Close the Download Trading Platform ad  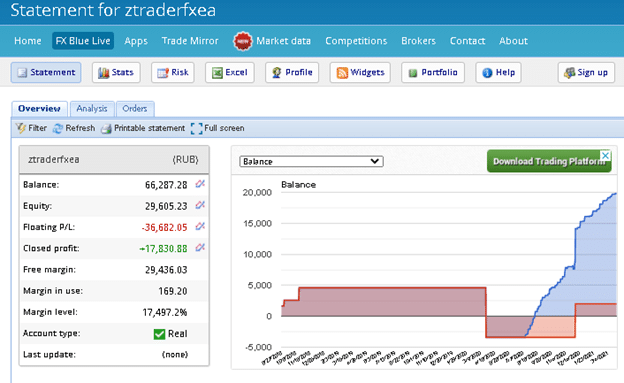pos(605,155)
